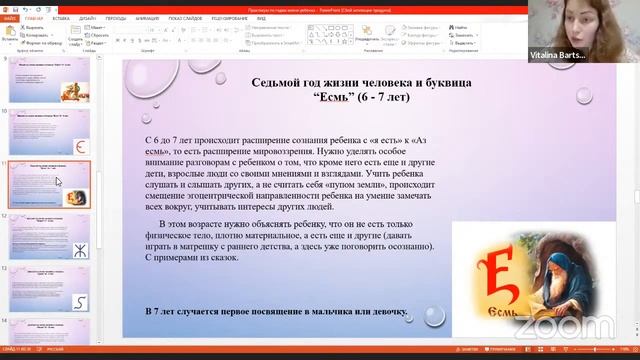Click the Fit slide to window icon
Screen dimensions: 640x360
(636, 350)
